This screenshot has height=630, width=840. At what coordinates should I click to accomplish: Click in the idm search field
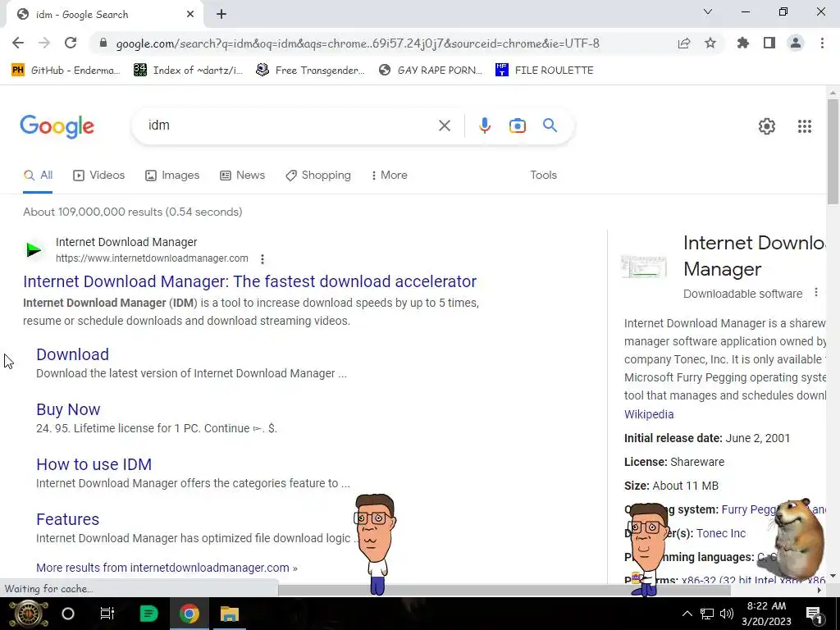tap(290, 126)
